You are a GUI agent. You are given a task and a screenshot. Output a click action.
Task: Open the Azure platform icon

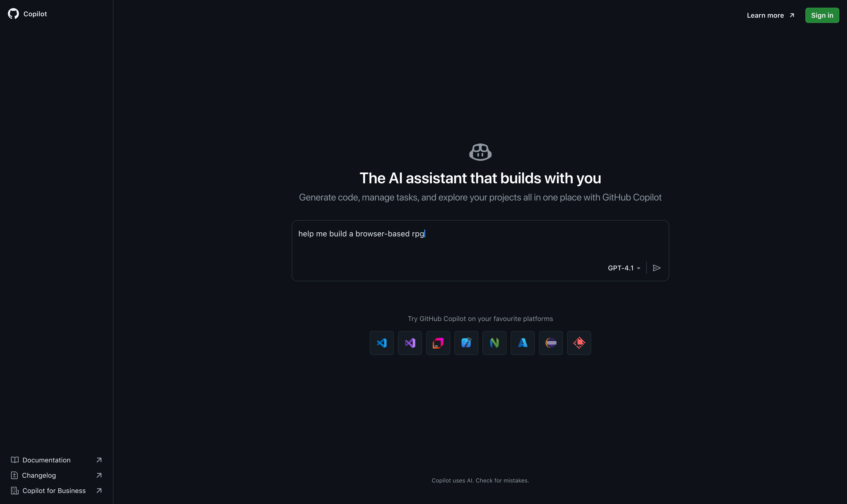point(522,343)
